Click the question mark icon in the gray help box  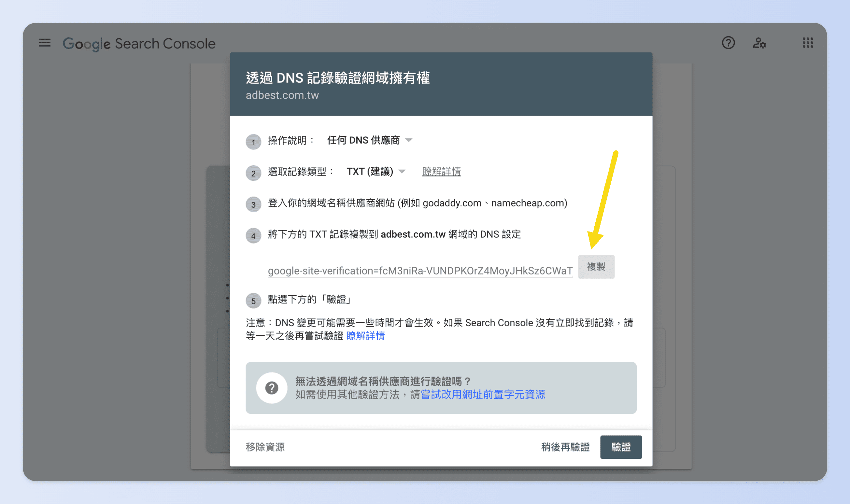click(271, 388)
